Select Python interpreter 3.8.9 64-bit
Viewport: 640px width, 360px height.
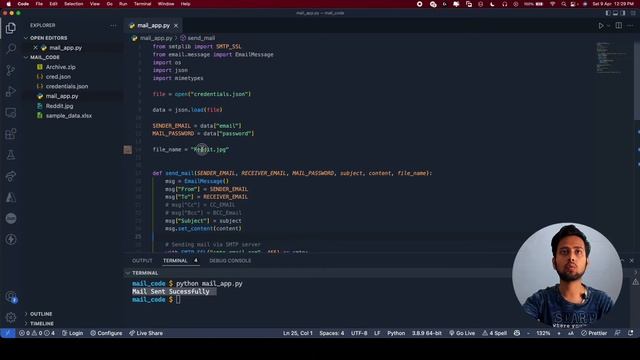(x=427, y=333)
